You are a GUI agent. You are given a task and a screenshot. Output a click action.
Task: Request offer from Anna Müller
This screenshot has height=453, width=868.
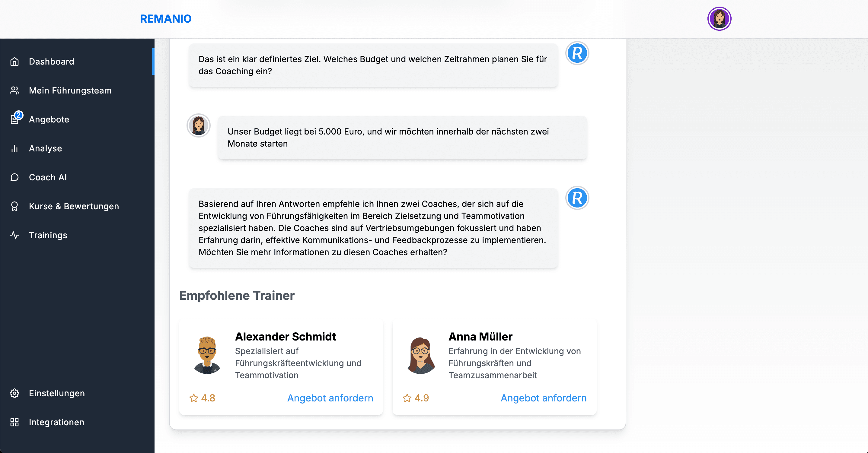coord(543,398)
